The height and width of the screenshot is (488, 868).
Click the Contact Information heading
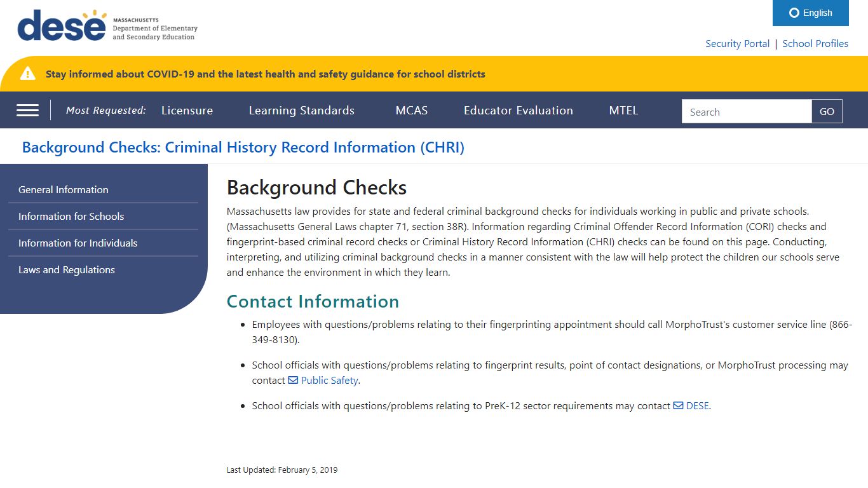click(313, 301)
